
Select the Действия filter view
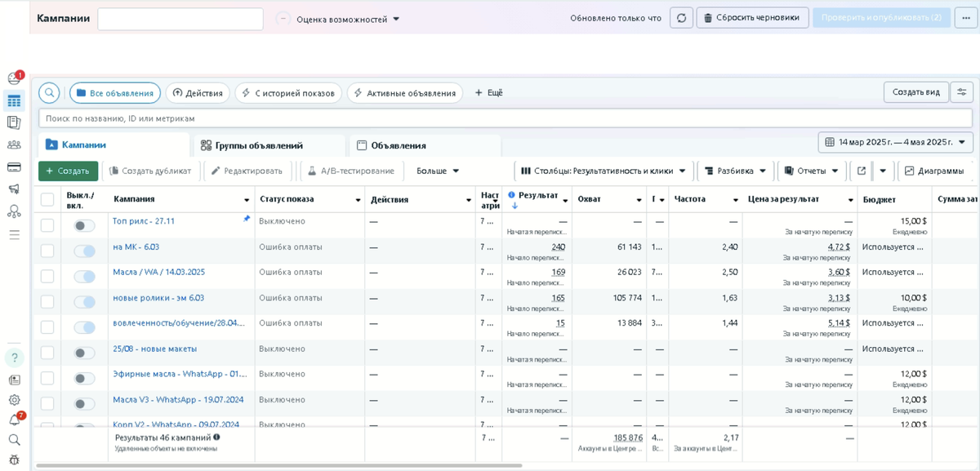pos(198,93)
